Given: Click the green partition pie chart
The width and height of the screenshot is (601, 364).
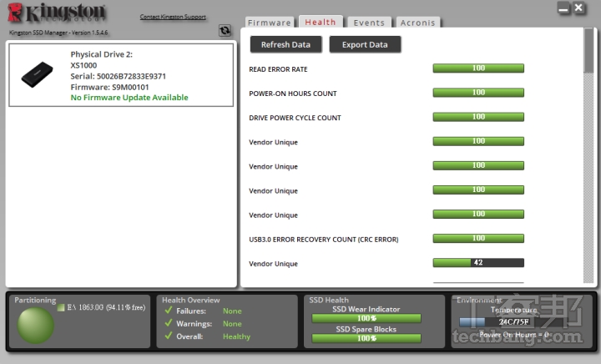Looking at the screenshot, I should coord(35,326).
